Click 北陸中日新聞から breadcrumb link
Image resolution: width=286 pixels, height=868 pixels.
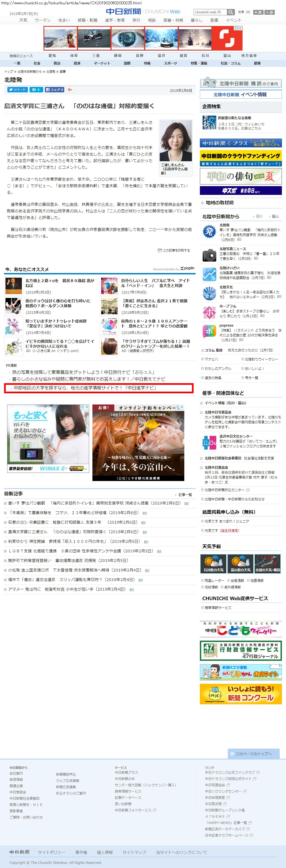[29, 72]
